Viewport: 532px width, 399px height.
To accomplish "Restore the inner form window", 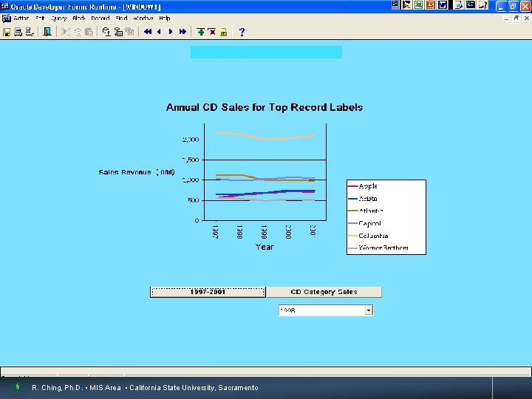I will click(x=516, y=18).
